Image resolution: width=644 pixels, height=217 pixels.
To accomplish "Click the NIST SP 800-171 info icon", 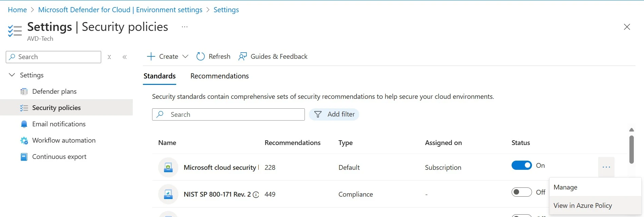I will (x=256, y=195).
